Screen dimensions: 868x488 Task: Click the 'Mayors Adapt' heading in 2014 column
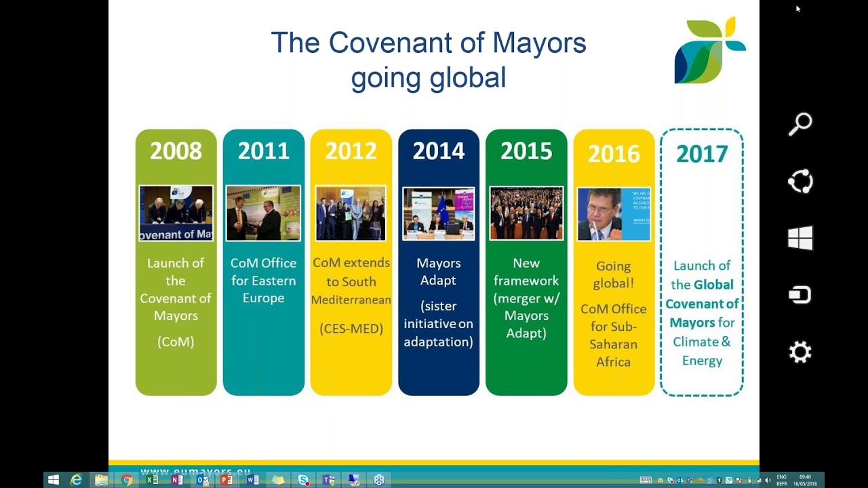[439, 272]
